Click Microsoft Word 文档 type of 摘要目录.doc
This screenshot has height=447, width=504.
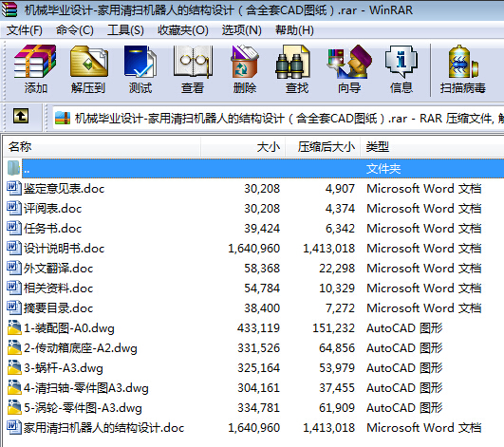[424, 308]
